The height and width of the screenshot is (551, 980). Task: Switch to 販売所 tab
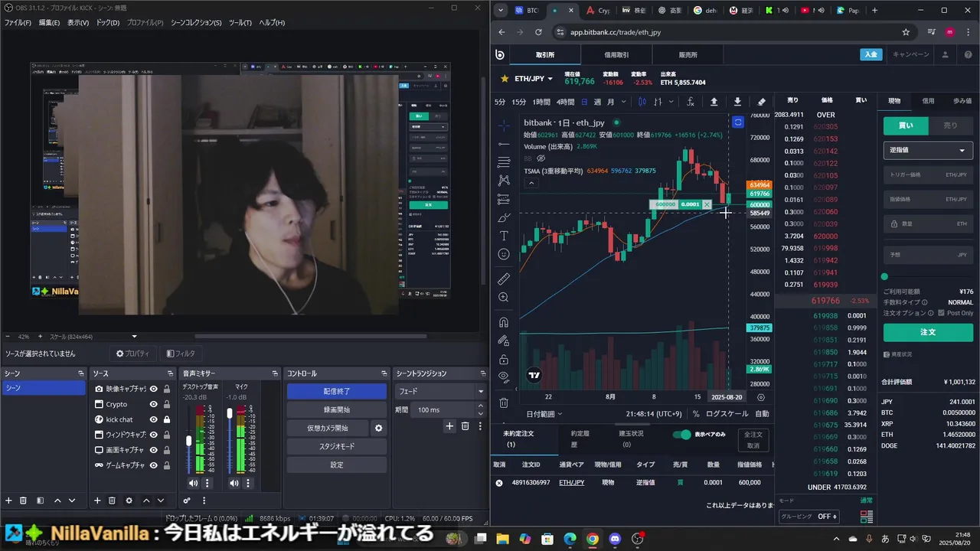(x=688, y=55)
